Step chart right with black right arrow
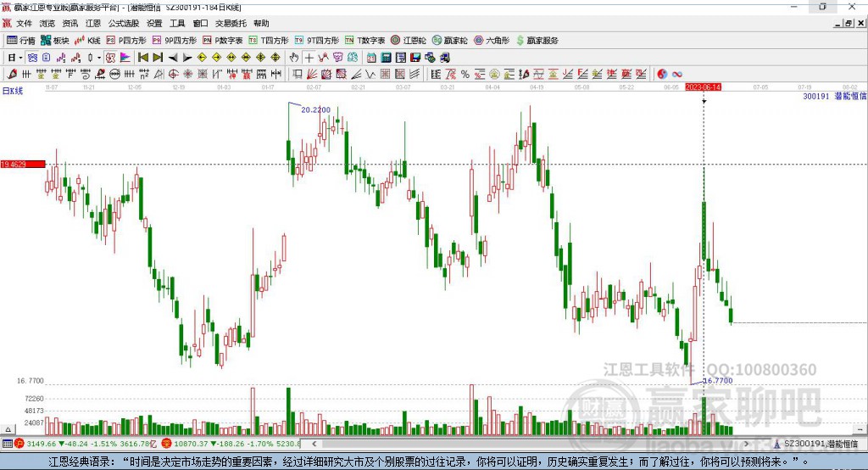Screen dimensions: 868x470 (x=187, y=58)
